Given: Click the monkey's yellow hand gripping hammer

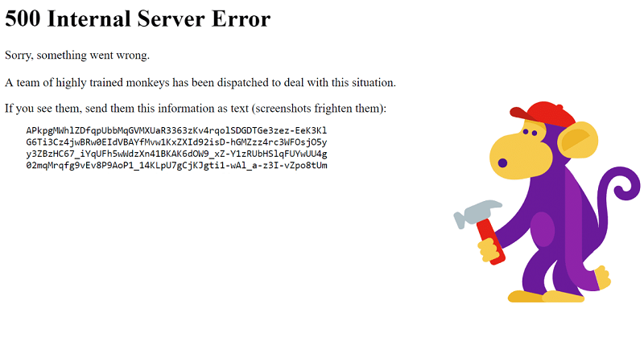Looking at the screenshot, I should (x=489, y=249).
